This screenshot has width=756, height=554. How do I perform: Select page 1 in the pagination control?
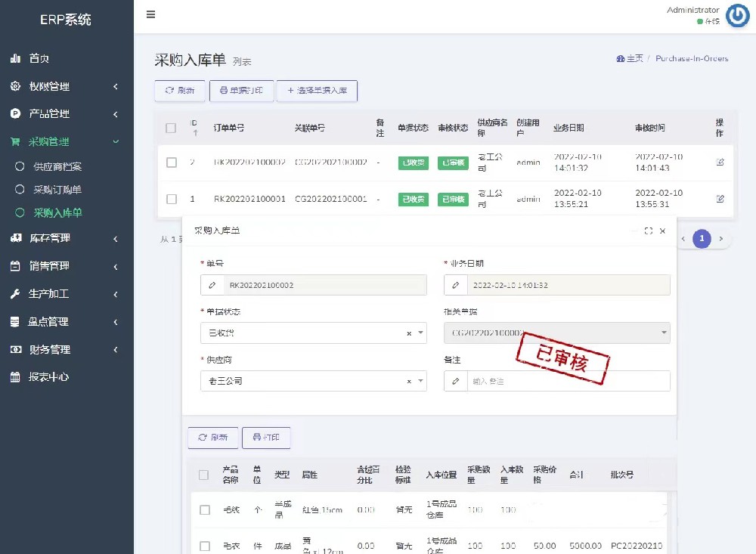pyautogui.click(x=702, y=238)
